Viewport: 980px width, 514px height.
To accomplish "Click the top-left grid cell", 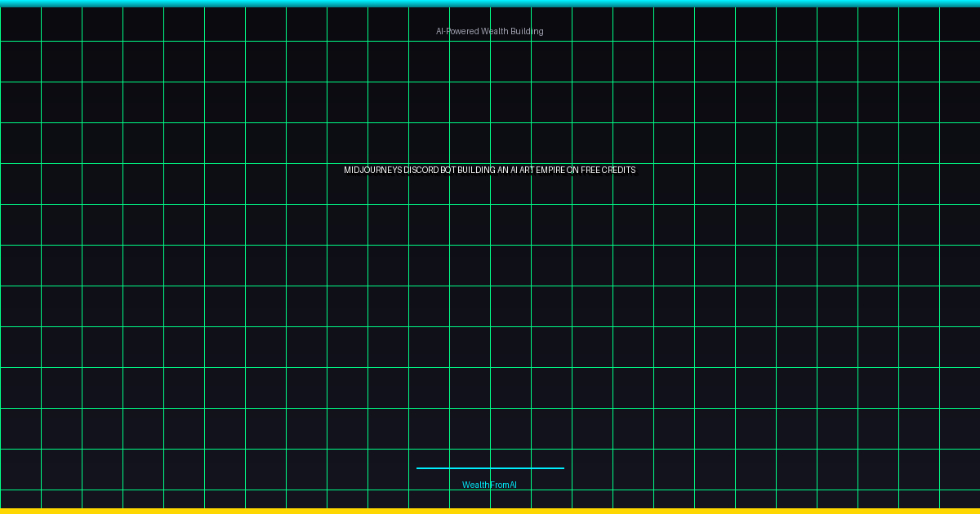I will [20, 23].
